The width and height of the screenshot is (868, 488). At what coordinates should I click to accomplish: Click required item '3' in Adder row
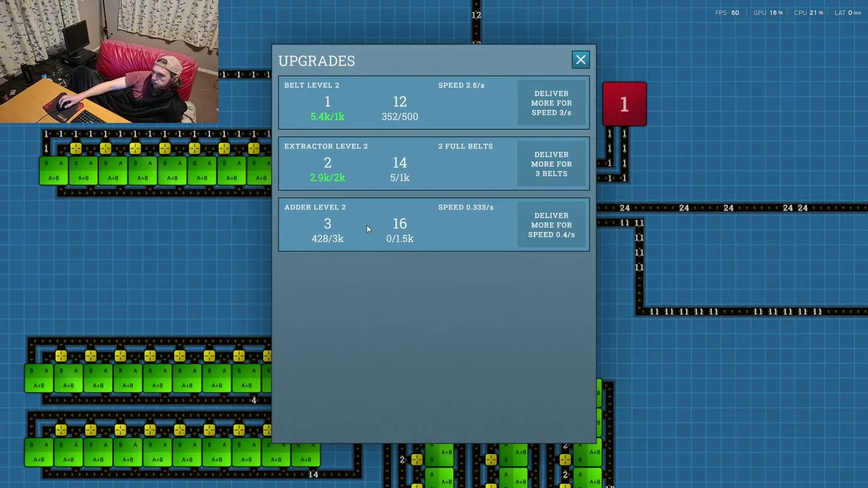pyautogui.click(x=328, y=224)
